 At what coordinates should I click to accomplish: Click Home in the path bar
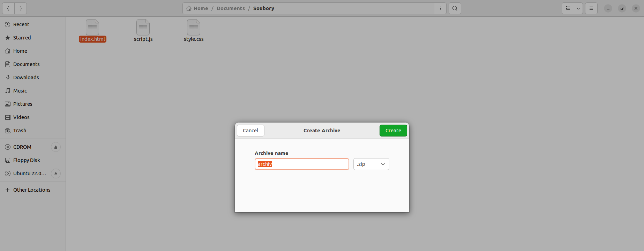197,8
